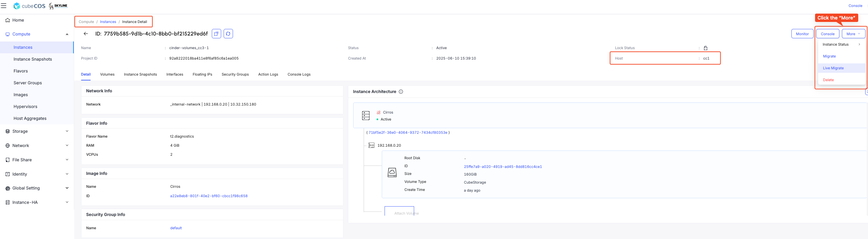Screen dimensions: 868x239
Task: Click the Global Setting gear icon
Action: tap(8, 188)
